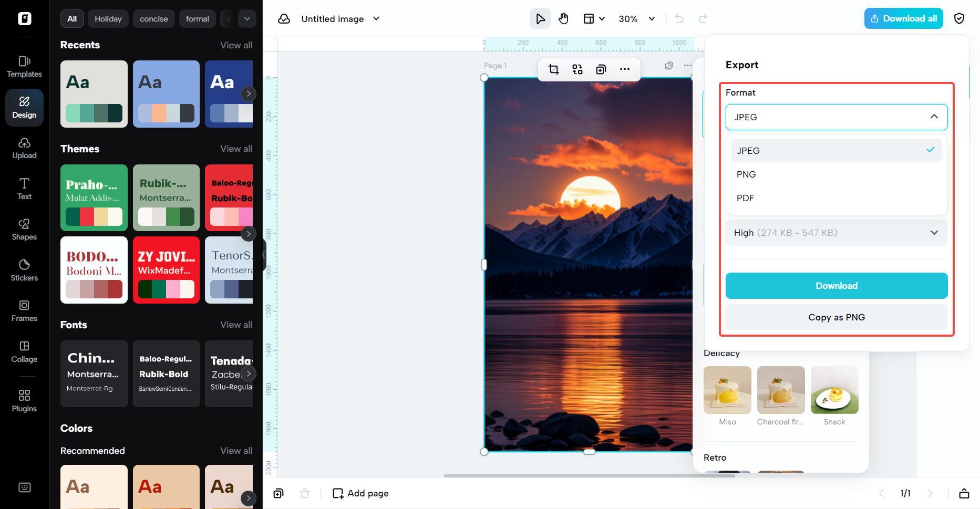This screenshot has width=980, height=509.
Task: Open the Collage panel in the sidebar
Action: click(x=24, y=351)
